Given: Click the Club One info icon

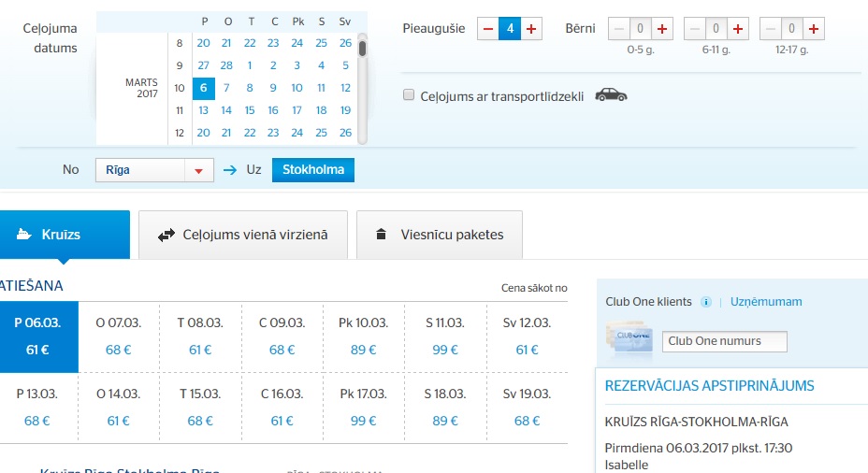Looking at the screenshot, I should (x=706, y=302).
